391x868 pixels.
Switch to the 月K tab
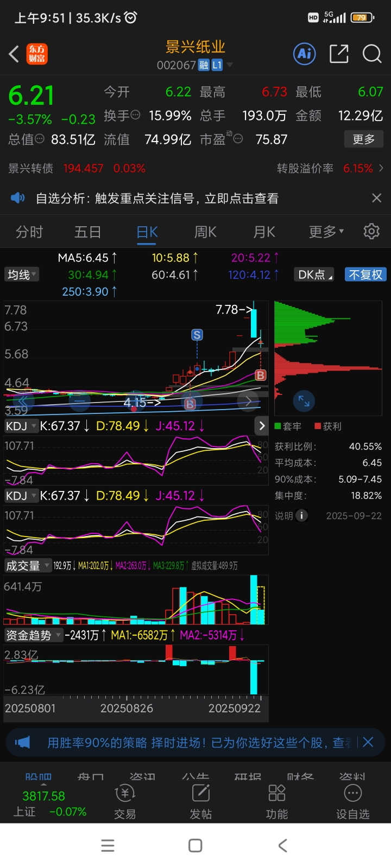[x=264, y=232]
